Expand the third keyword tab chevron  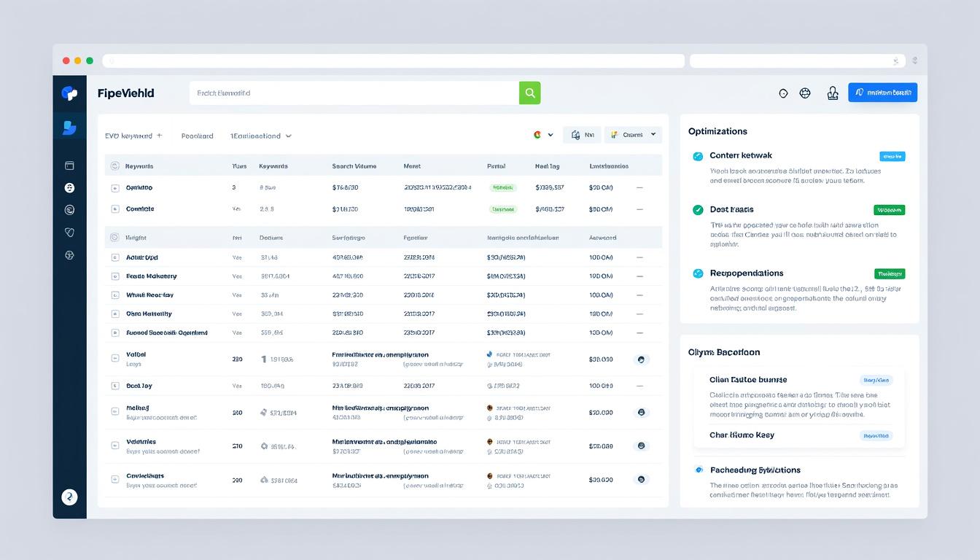tap(287, 136)
